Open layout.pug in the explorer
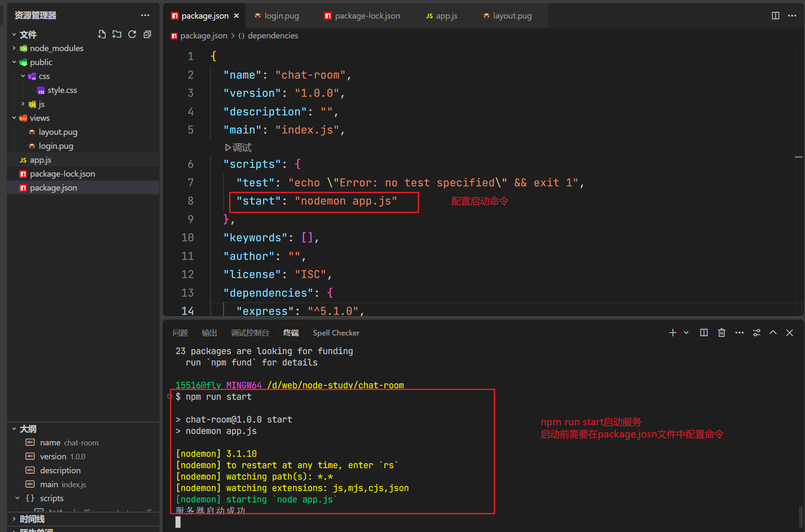This screenshot has height=532, width=805. (83, 132)
